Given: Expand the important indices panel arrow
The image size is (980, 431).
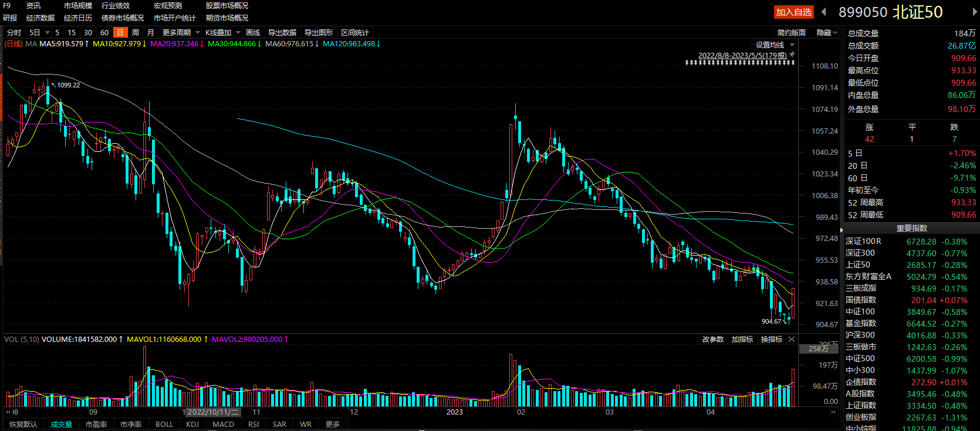Looking at the screenshot, I should coord(842,230).
